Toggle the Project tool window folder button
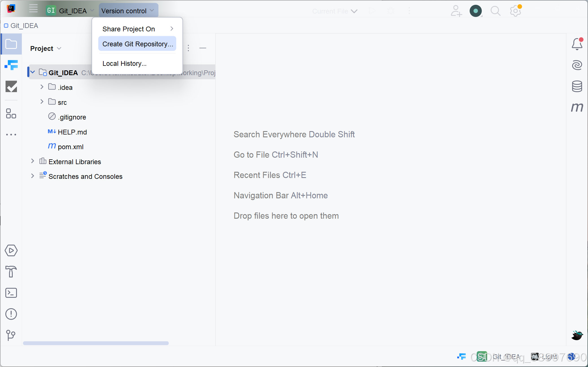Image resolution: width=588 pixels, height=367 pixels. click(11, 44)
